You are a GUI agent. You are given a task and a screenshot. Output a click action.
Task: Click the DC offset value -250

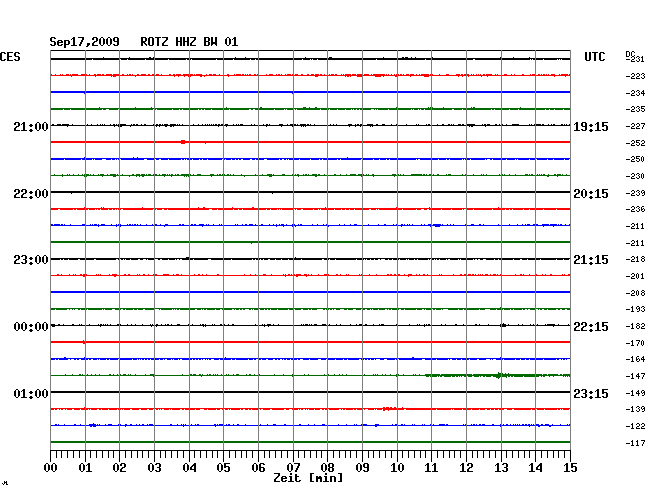[x=635, y=159]
